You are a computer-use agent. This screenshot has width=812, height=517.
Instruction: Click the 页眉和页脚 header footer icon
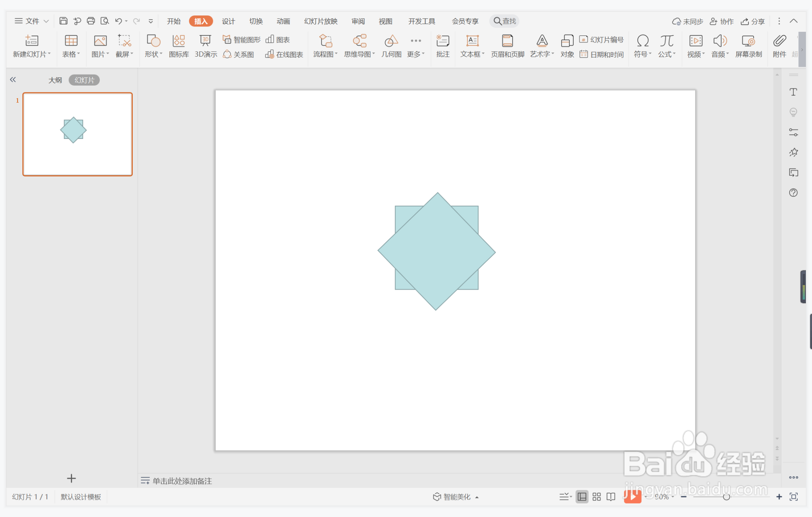[x=507, y=46]
